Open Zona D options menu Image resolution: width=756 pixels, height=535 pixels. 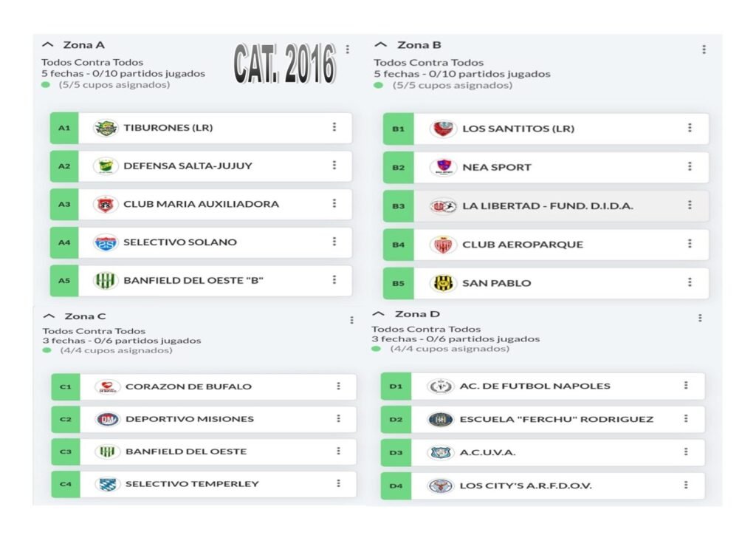(x=700, y=318)
